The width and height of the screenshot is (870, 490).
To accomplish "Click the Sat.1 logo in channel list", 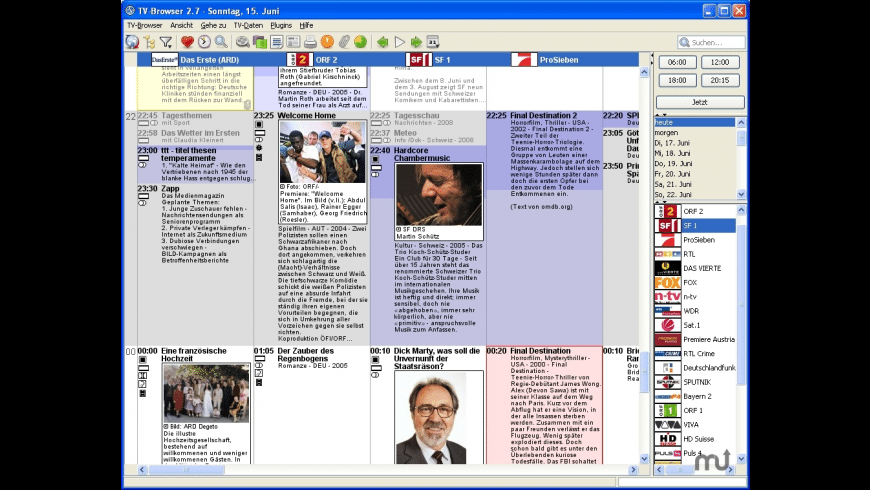I will point(667,325).
